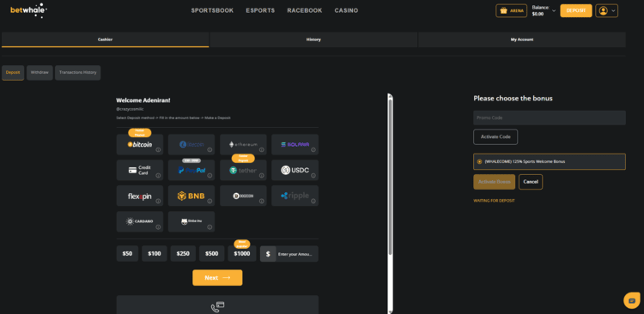Open the phone and card support panel

tap(217, 305)
